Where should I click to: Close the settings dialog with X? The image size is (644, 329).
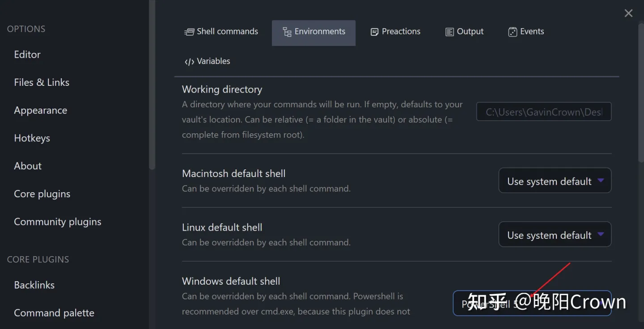pos(628,13)
